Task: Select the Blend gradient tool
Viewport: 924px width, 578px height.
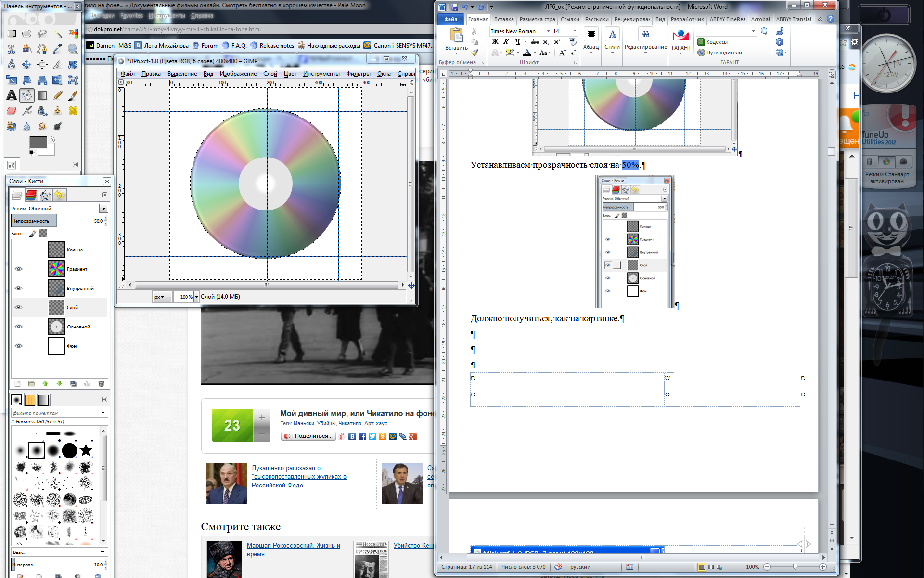Action: pos(42,95)
